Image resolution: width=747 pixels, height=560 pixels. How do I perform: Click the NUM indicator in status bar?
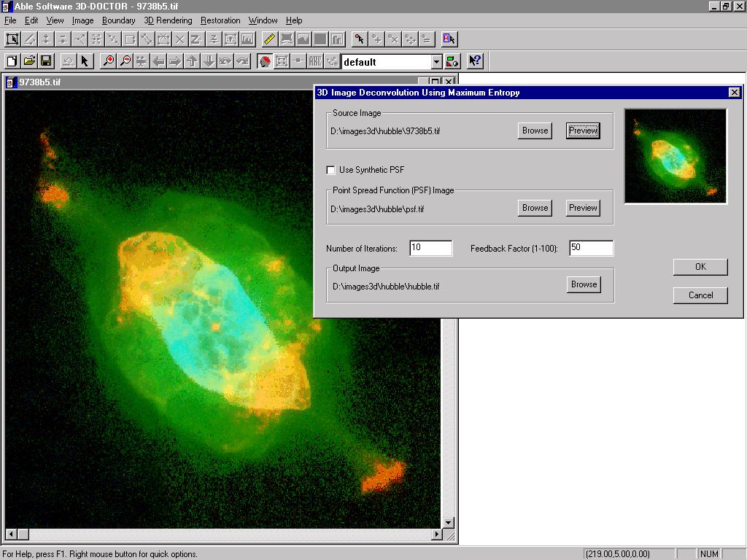(x=709, y=554)
